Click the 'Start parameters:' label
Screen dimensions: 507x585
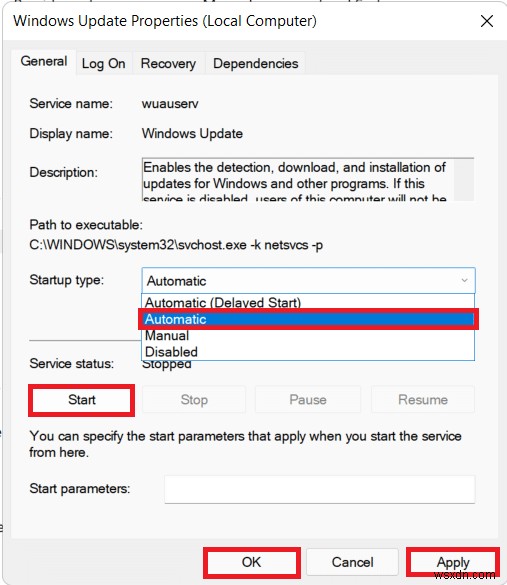point(80,489)
